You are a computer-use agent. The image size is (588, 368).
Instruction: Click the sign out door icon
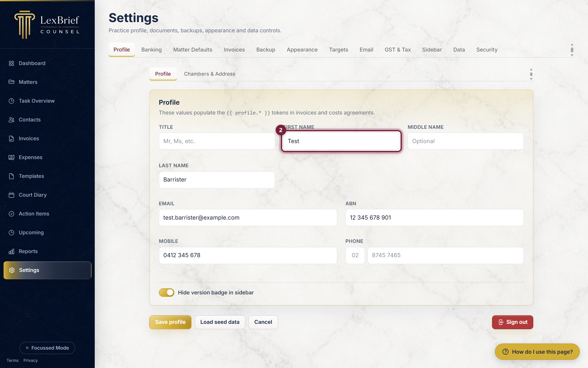tap(501, 322)
